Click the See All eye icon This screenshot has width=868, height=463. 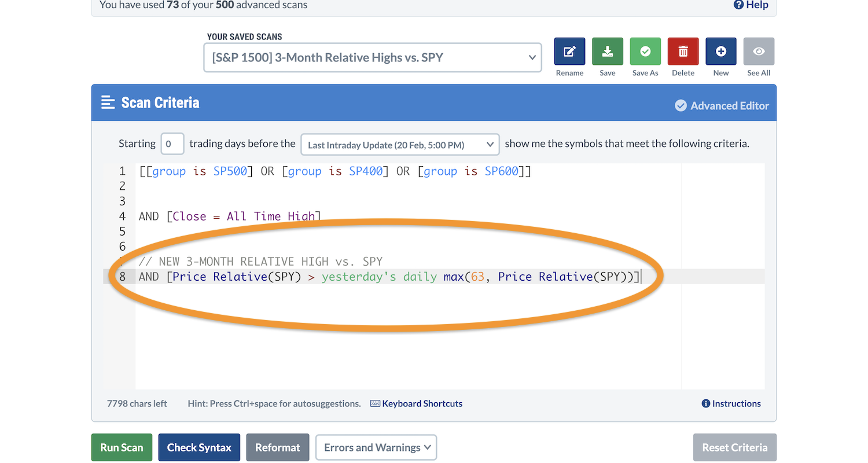[758, 52]
